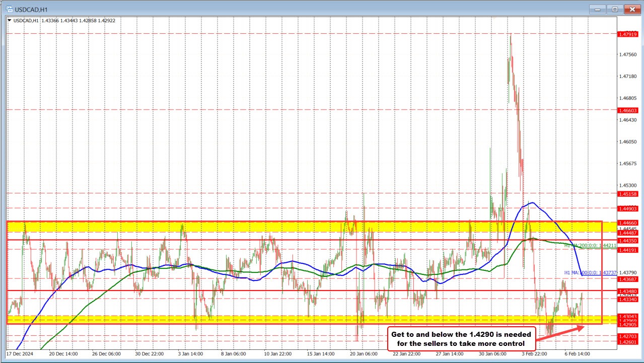Click the 'H1 MA:100:0:0: 1.43737' indicator label

590,272
